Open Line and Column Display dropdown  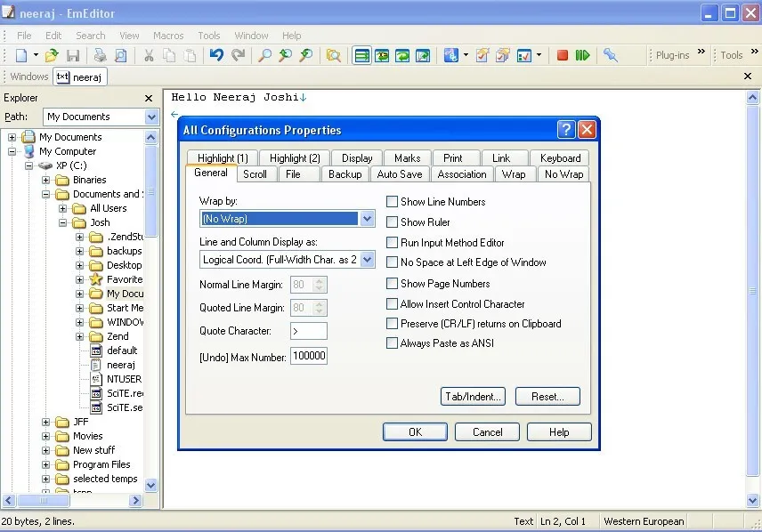[368, 260]
